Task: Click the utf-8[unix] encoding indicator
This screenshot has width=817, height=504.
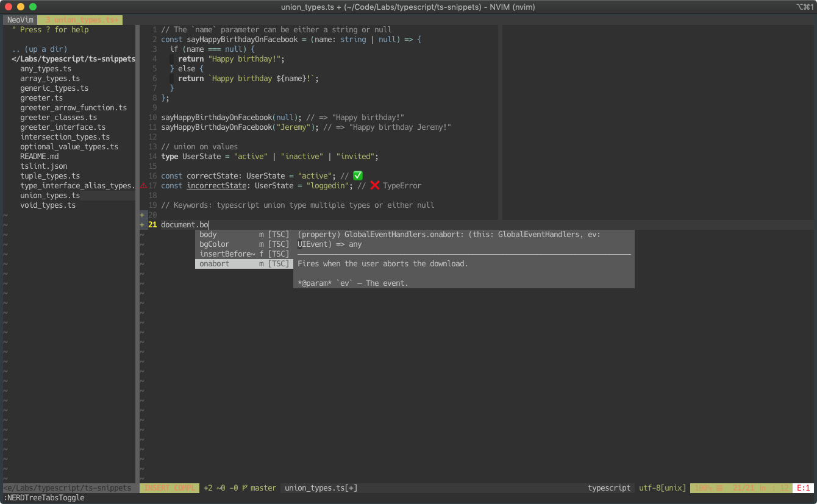Action: coord(663,488)
